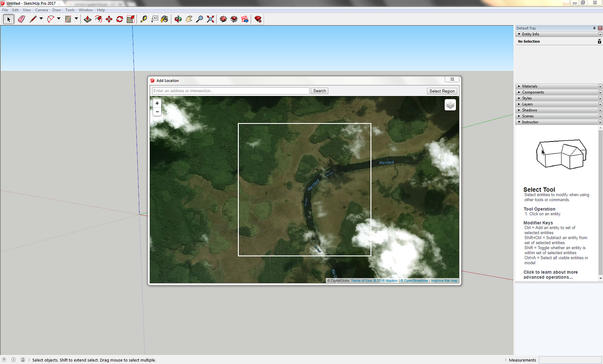Expand the Layers panel
603x364 pixels.
tap(519, 104)
